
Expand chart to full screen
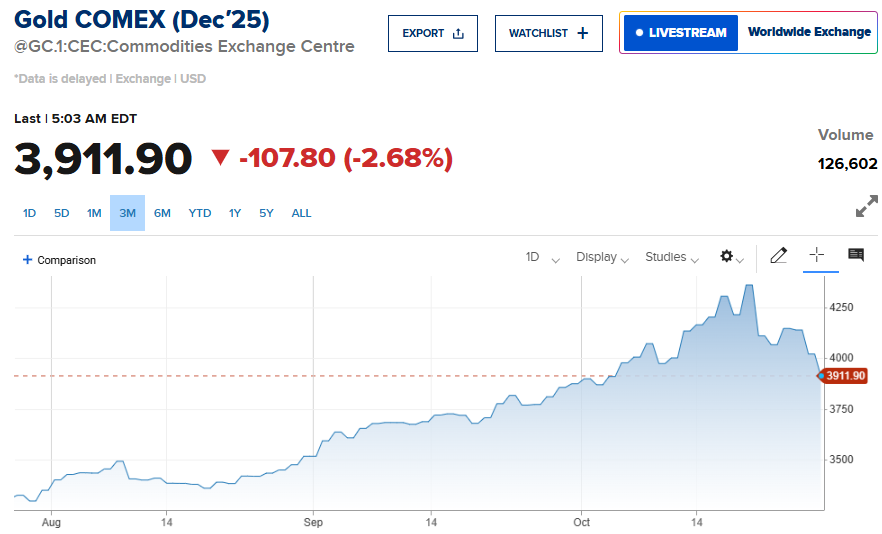[866, 207]
